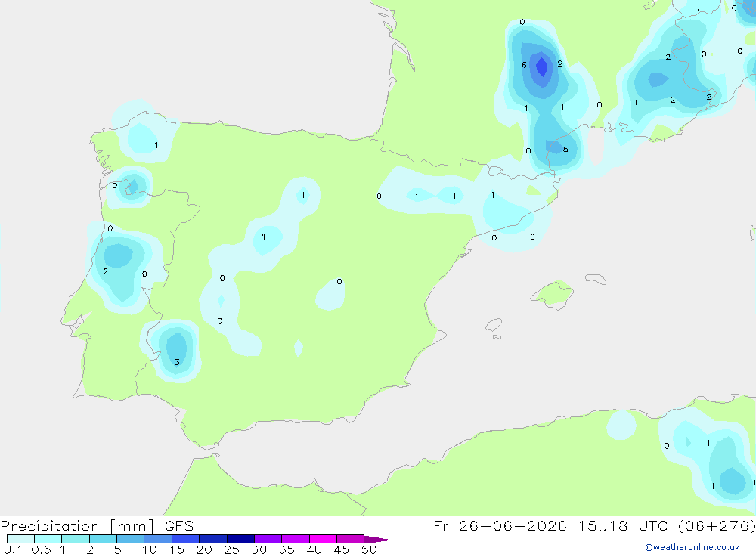The width and height of the screenshot is (756, 554).
Task: Click the '6' precipitation value over France
Action: click(x=524, y=64)
